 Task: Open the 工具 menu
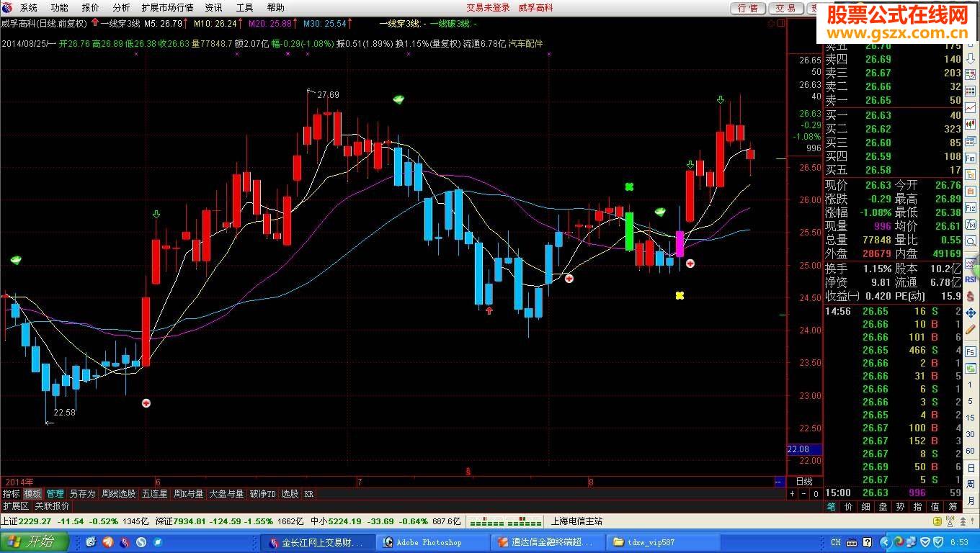click(x=244, y=7)
